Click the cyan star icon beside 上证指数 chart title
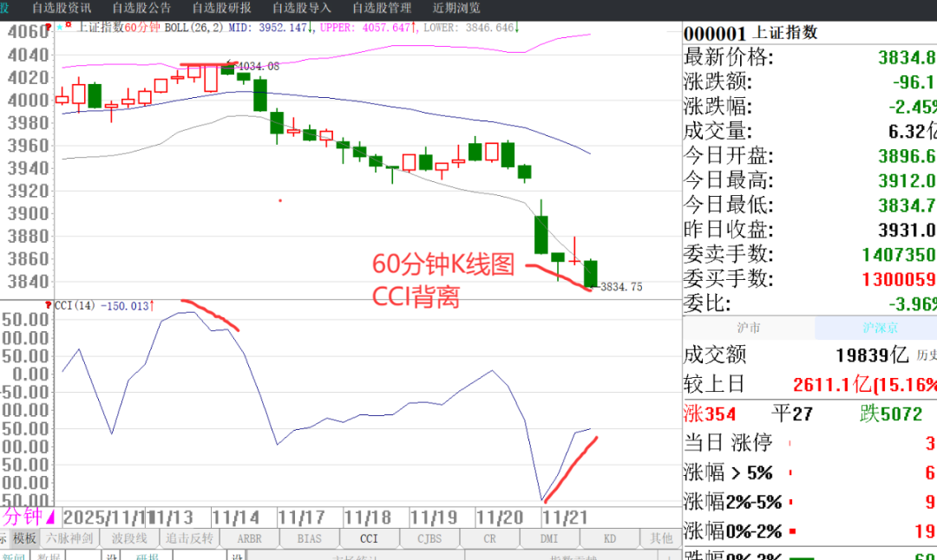The width and height of the screenshot is (937, 560). click(x=60, y=27)
